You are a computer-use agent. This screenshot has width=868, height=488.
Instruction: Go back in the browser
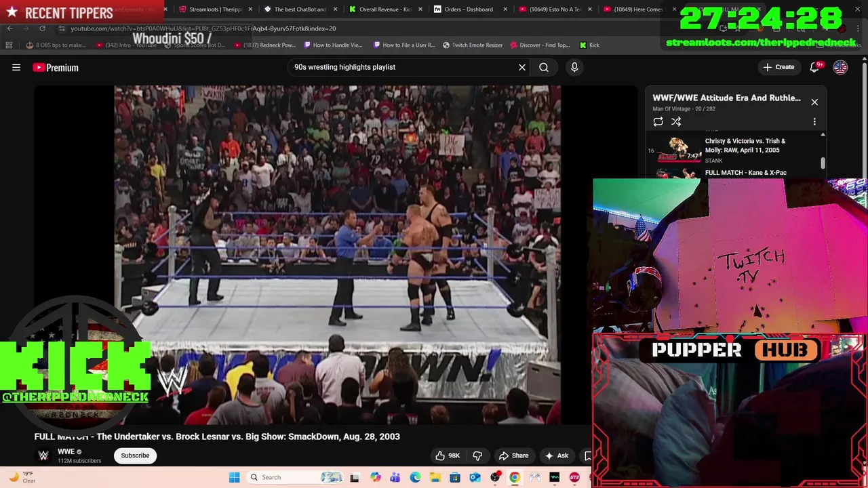(9, 28)
